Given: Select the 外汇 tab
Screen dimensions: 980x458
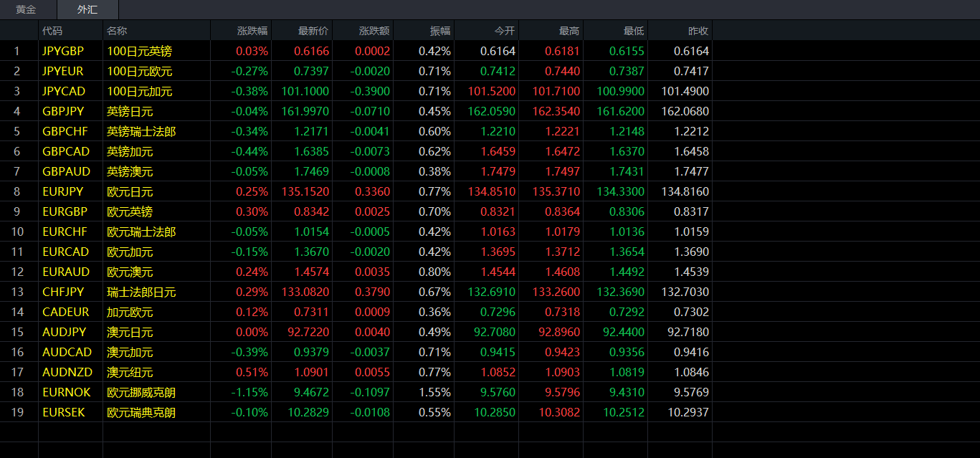Looking at the screenshot, I should (x=87, y=10).
